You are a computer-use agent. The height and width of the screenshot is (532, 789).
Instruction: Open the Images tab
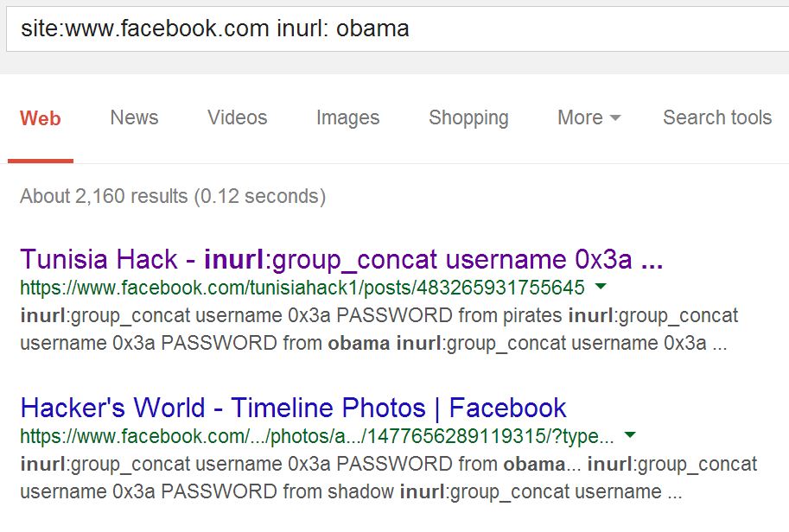click(347, 118)
